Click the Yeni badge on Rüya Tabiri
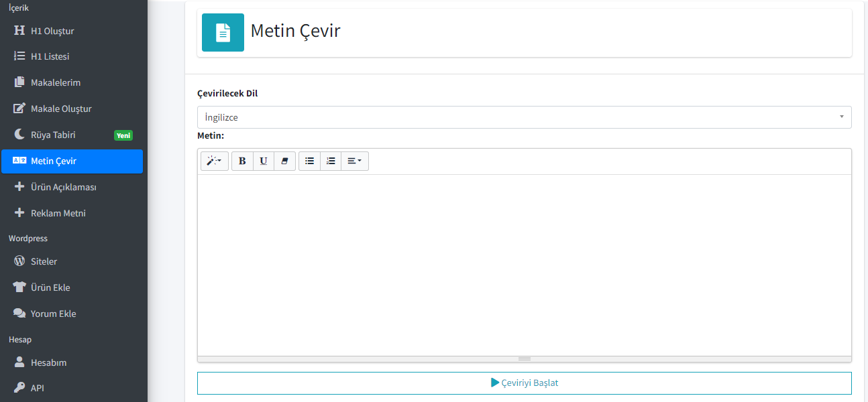The height and width of the screenshot is (402, 868). 123,135
